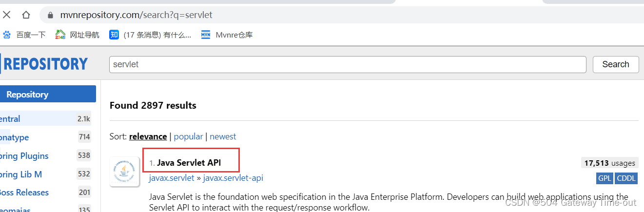
Task: Click the GPL license badge
Action: pyautogui.click(x=605, y=178)
